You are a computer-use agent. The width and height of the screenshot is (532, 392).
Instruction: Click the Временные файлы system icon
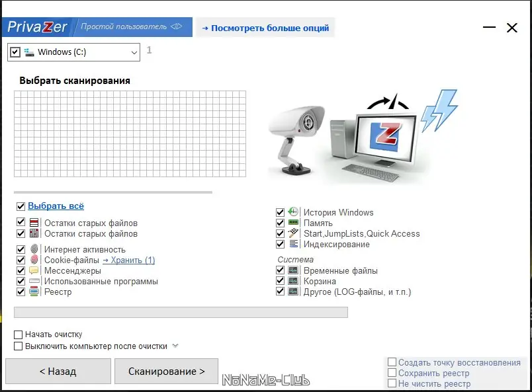point(293,270)
